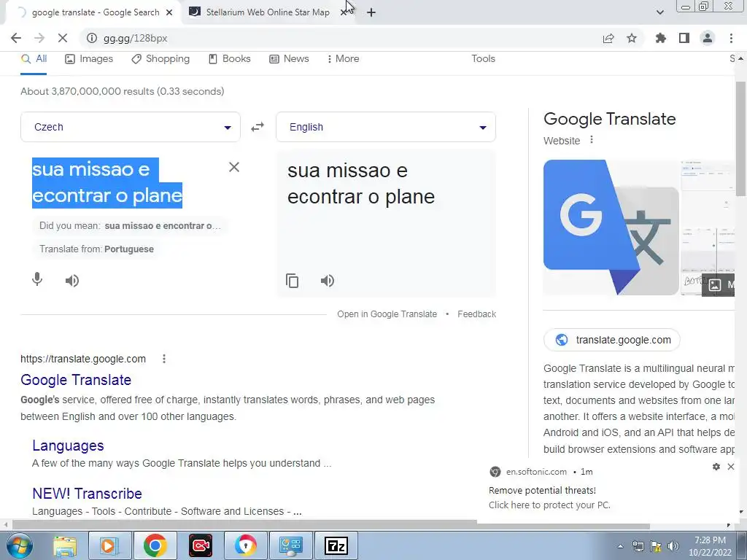The image size is (747, 560).
Task: Switch to the Books results tab
Action: pyautogui.click(x=230, y=58)
